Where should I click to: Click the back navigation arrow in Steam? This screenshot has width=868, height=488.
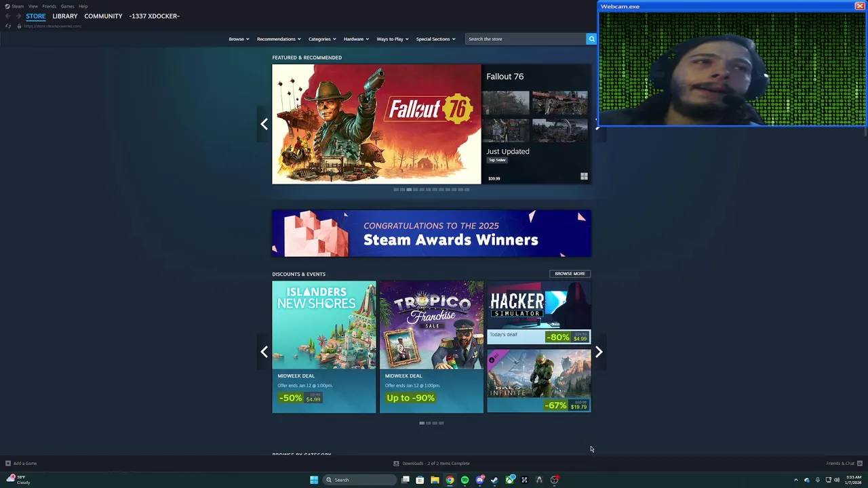(8, 16)
